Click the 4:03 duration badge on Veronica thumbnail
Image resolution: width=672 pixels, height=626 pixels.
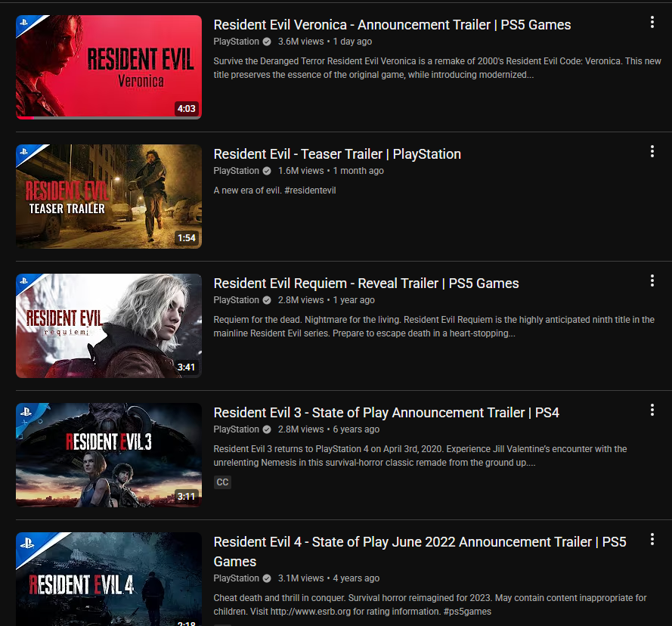point(187,108)
